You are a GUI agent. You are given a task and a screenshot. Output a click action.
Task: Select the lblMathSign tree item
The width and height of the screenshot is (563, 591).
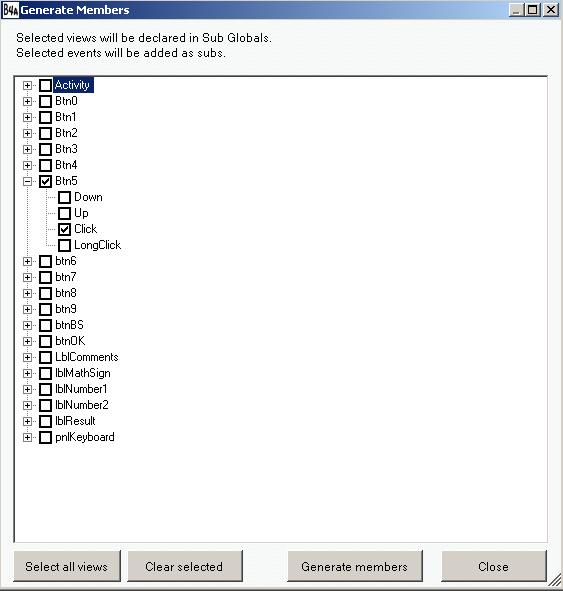[x=83, y=373]
